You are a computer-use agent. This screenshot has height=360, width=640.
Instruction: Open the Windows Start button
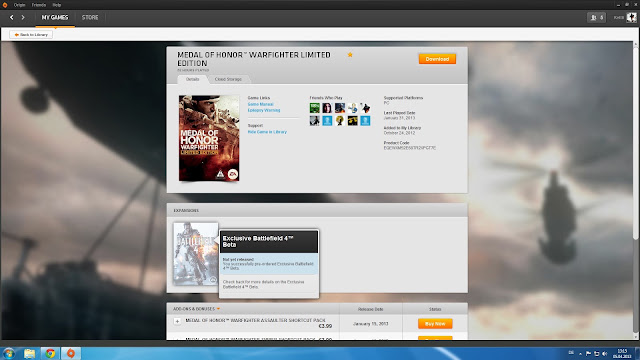(x=9, y=353)
